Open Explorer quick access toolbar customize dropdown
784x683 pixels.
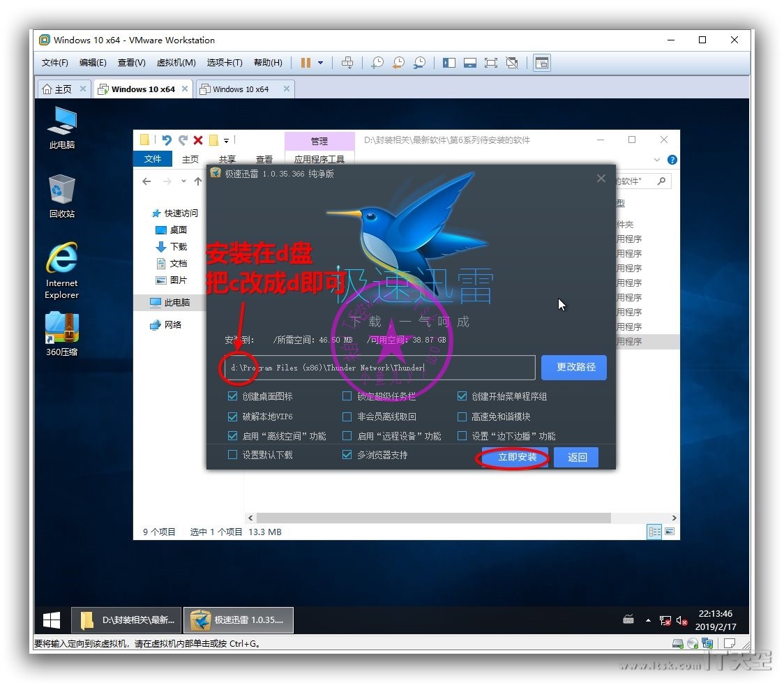coord(226,140)
